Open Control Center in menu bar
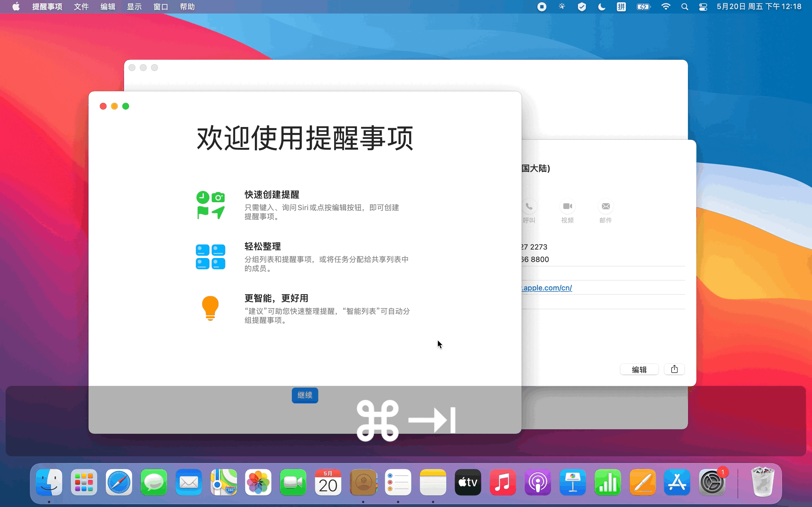The width and height of the screenshot is (812, 507). point(703,7)
